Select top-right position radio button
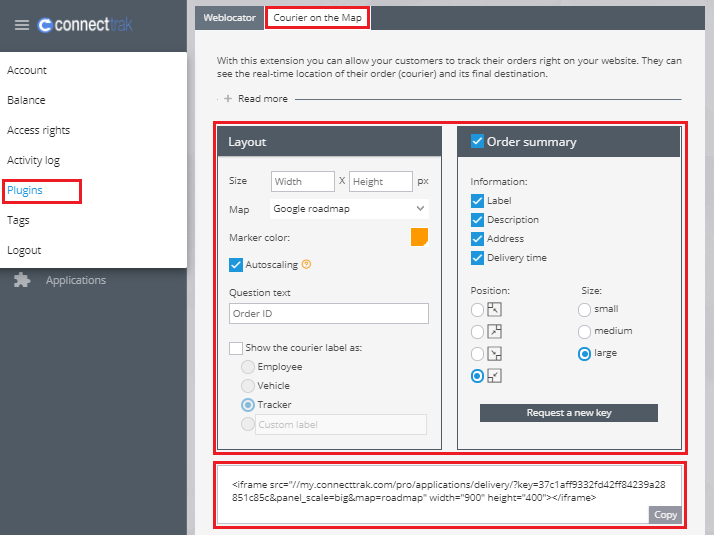716x535 pixels. (477, 332)
